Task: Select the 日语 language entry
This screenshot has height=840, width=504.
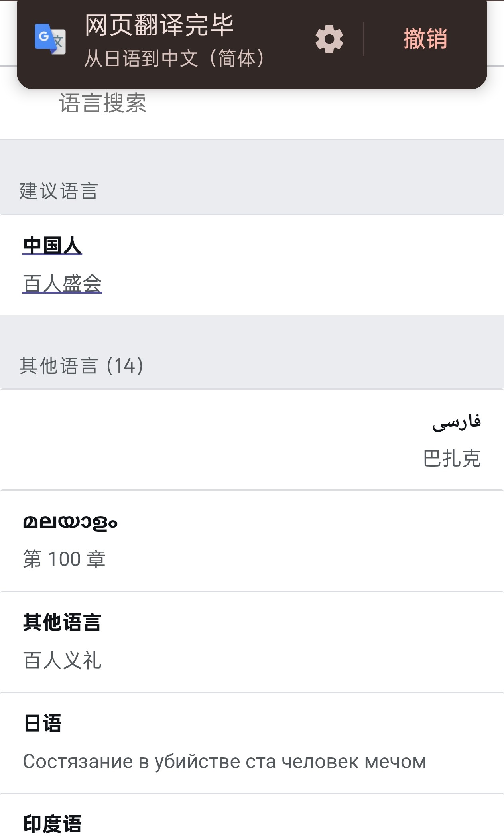Action: (42, 723)
